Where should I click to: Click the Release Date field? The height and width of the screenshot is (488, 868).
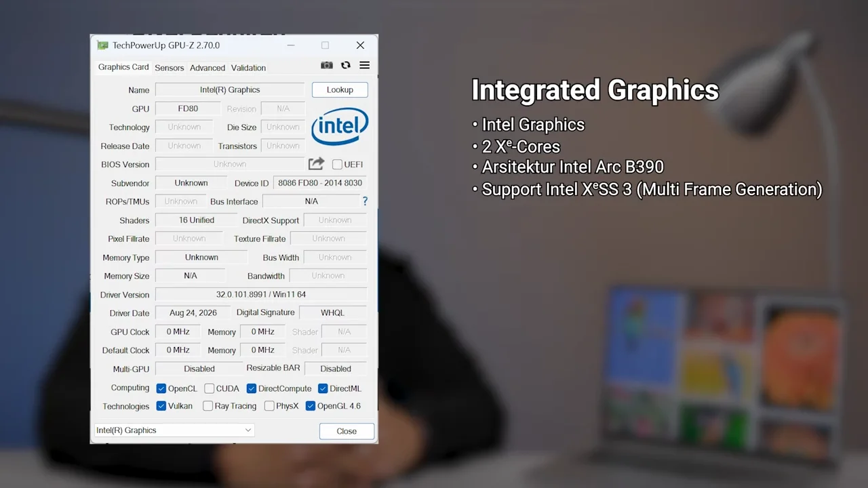point(184,146)
